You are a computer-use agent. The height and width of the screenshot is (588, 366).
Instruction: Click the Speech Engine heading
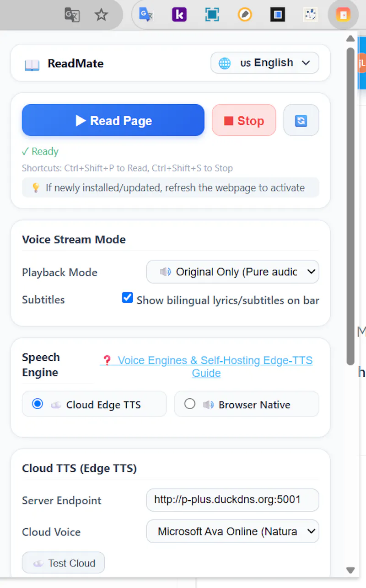[x=41, y=365]
